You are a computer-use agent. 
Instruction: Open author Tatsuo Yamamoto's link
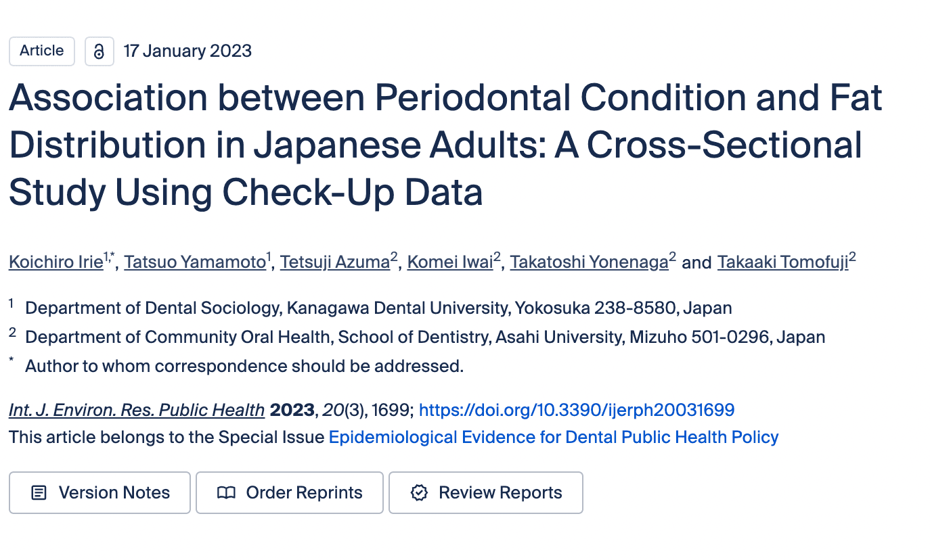(195, 262)
